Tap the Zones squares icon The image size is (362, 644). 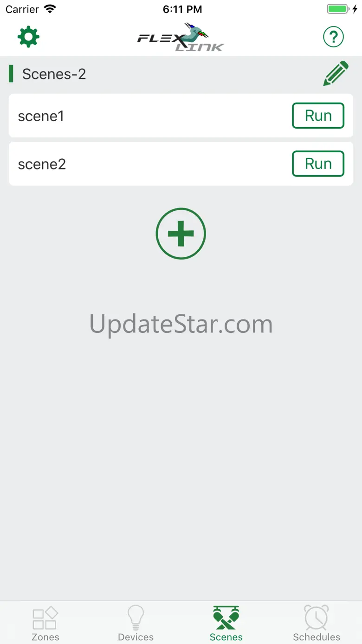point(45,618)
